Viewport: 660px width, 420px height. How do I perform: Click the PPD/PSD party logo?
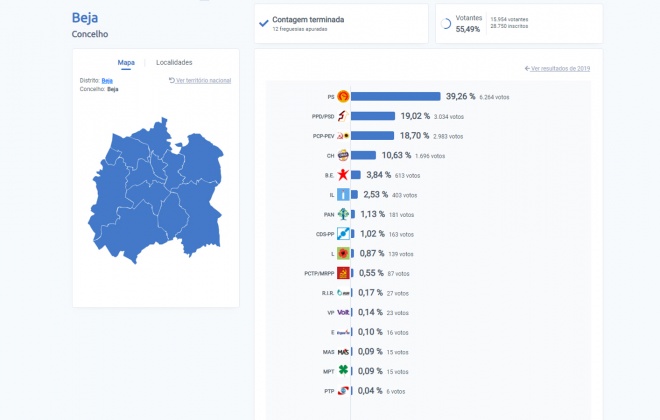(343, 116)
